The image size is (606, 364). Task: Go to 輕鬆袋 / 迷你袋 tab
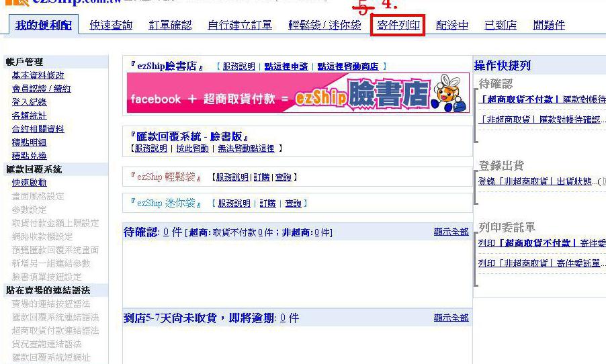324,25
